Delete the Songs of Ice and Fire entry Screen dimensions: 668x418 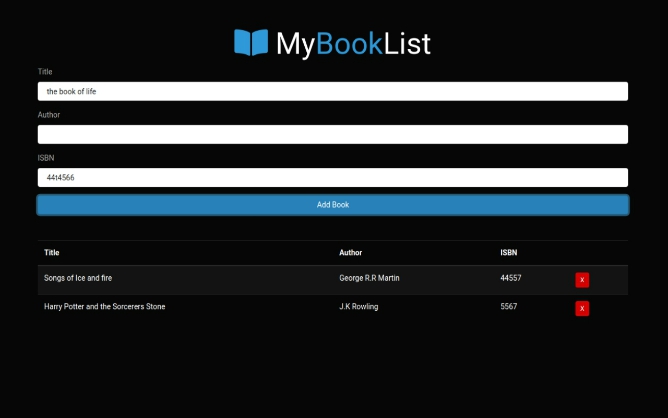tap(582, 280)
